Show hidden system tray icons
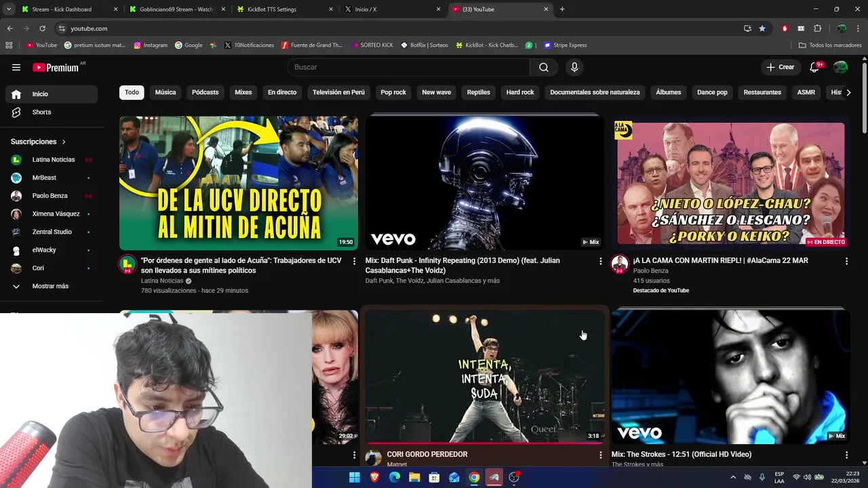This screenshot has width=868, height=488. [733, 477]
